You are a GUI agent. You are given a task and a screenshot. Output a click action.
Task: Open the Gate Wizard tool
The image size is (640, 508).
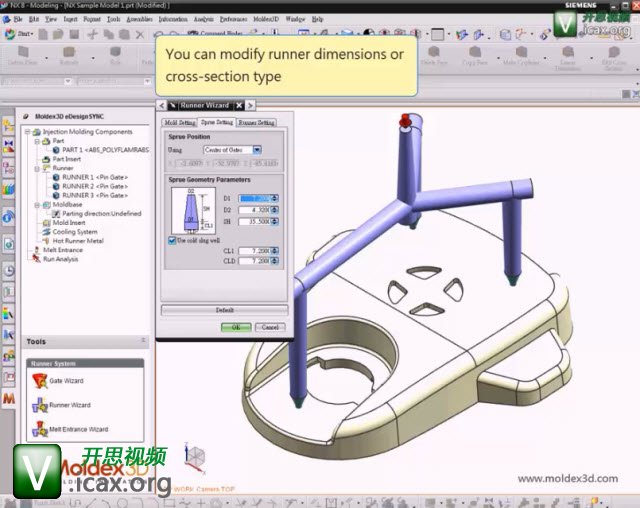pos(58,381)
